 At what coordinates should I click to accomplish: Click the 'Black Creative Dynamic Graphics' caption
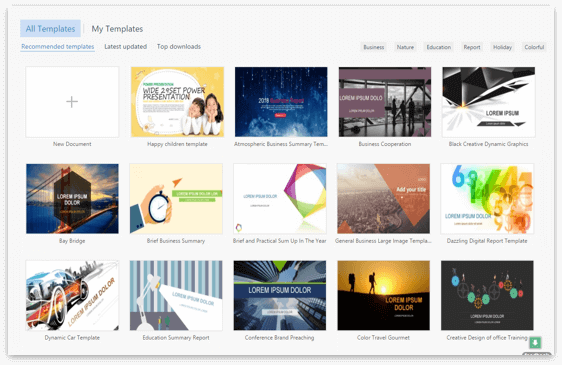click(x=488, y=144)
